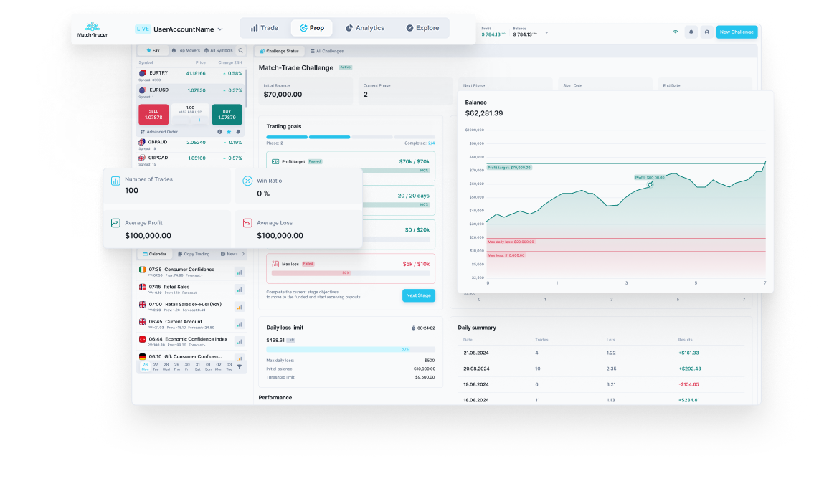Expand the UserAccountName account dropdown
The width and height of the screenshot is (819, 504).
[x=220, y=29]
